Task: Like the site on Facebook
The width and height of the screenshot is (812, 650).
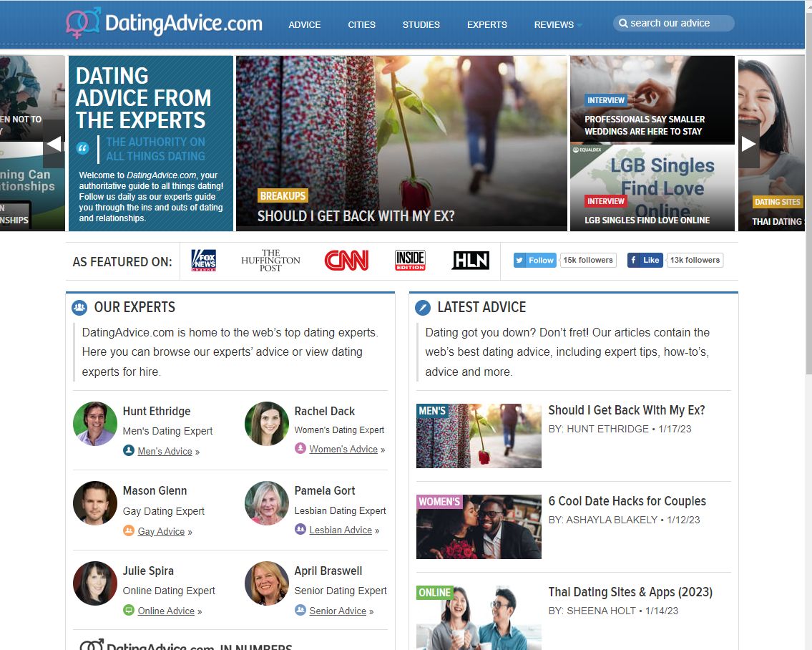Action: pyautogui.click(x=645, y=260)
